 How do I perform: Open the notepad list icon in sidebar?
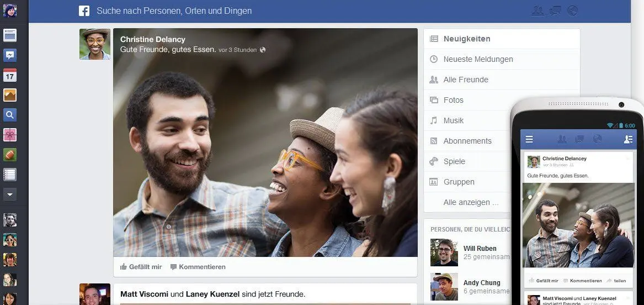click(10, 174)
